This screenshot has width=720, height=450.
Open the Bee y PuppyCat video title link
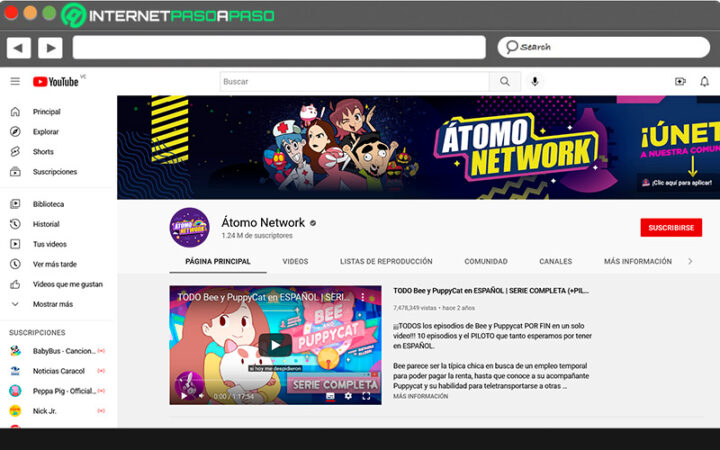pos(490,291)
